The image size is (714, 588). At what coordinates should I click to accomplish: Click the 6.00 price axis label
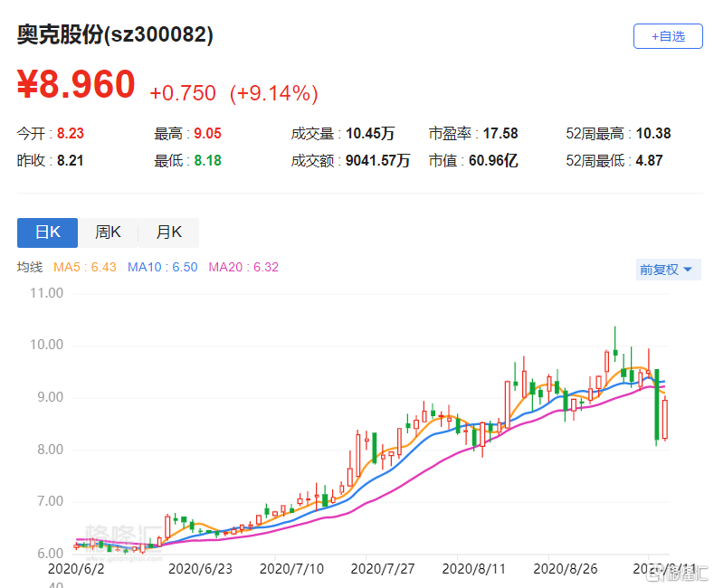50,554
